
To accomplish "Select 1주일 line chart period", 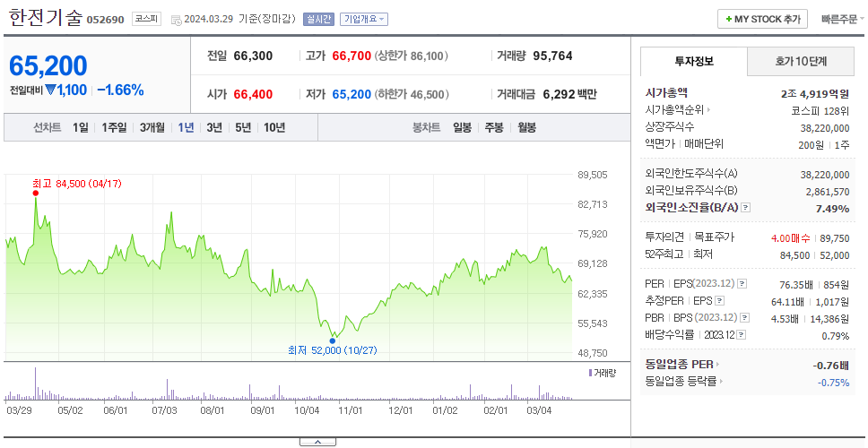I will point(114,128).
